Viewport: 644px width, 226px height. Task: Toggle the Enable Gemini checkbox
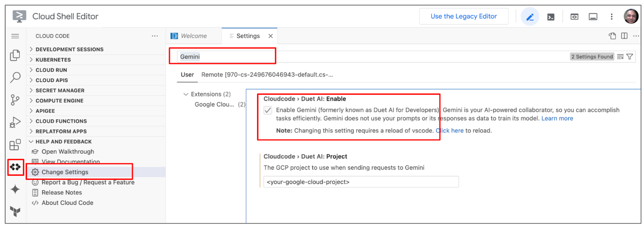[x=268, y=110]
